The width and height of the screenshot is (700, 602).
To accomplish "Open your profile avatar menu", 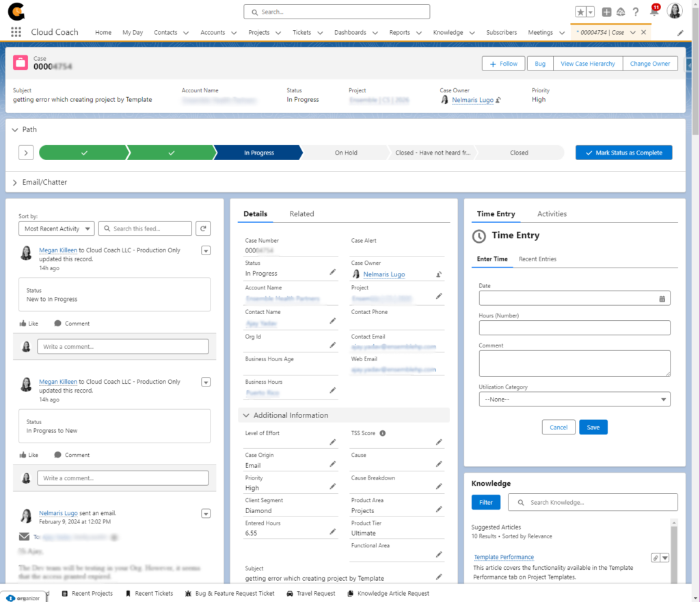I will (x=674, y=12).
